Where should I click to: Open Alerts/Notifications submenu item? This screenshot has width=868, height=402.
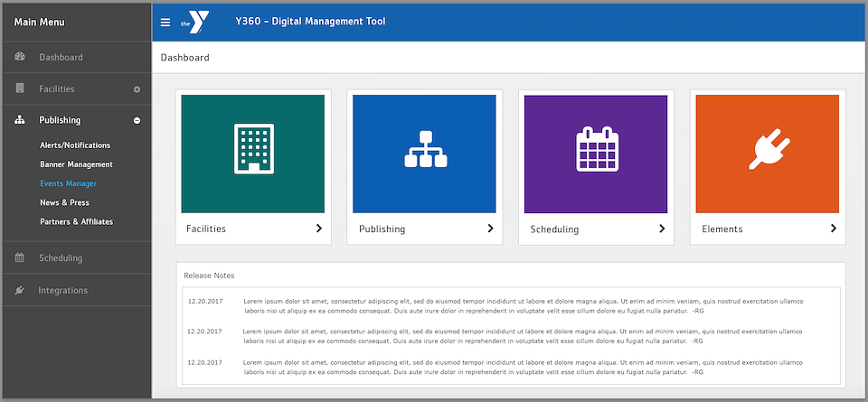point(75,145)
